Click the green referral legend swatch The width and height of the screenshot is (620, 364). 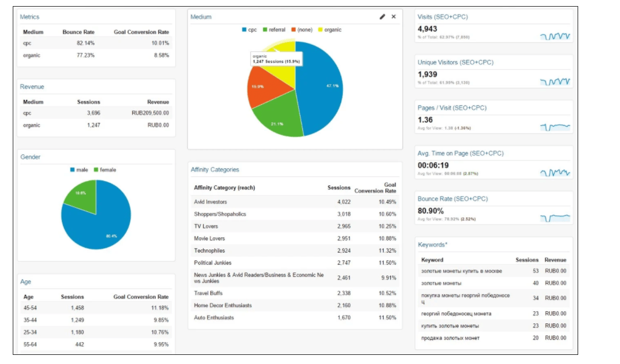coord(265,30)
